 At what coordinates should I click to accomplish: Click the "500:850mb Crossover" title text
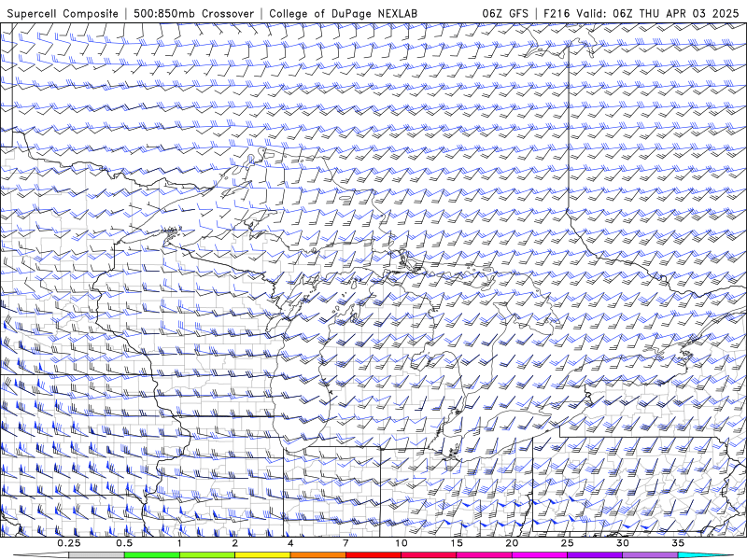(194, 14)
